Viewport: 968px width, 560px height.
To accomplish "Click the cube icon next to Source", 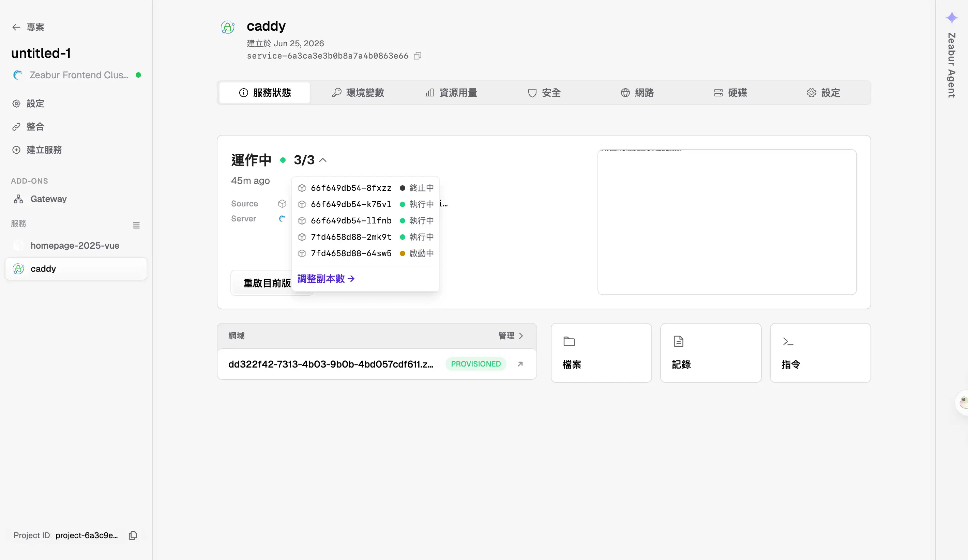I will (x=282, y=203).
